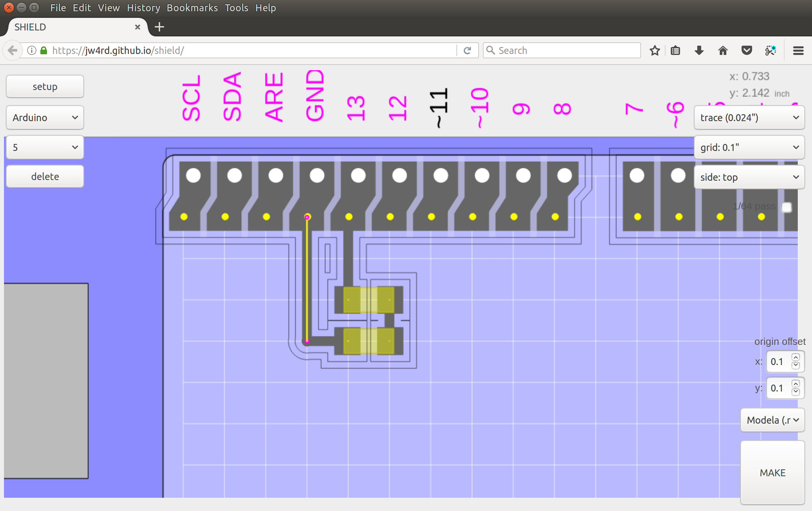This screenshot has height=511, width=812.
Task: Open the Bookmarks menu
Action: click(192, 8)
